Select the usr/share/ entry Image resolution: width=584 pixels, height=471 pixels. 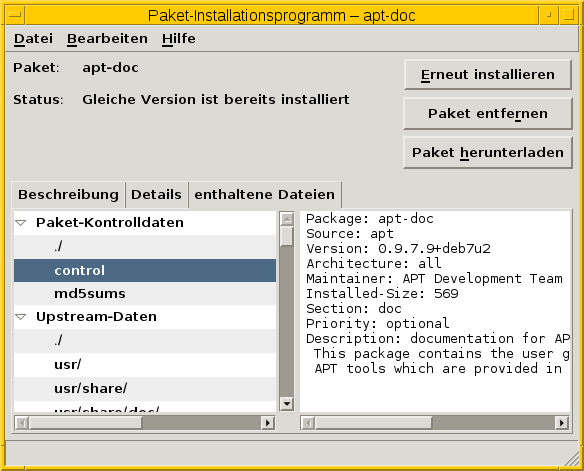[145, 389]
